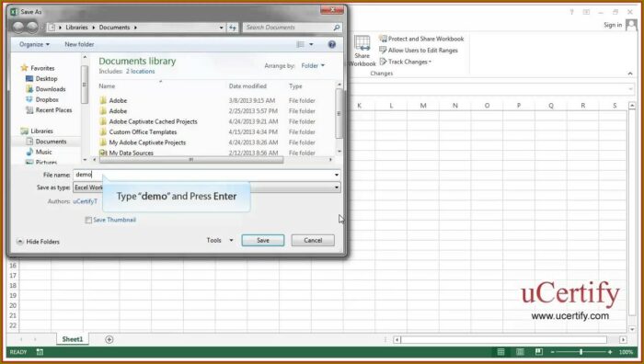Viewport: 644px width, 364px height.
Task: Open the Track Changes dropdown
Action: pyautogui.click(x=406, y=62)
